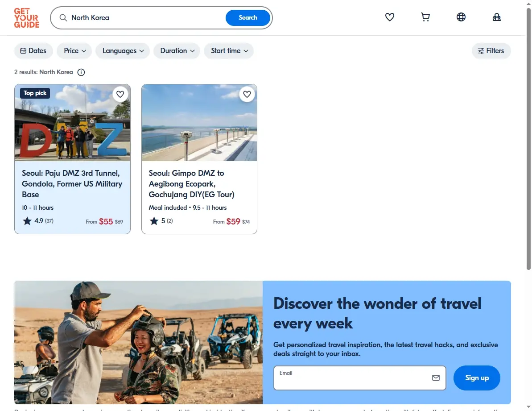Click the Top pick badge
Image resolution: width=532 pixels, height=411 pixels.
pyautogui.click(x=35, y=93)
